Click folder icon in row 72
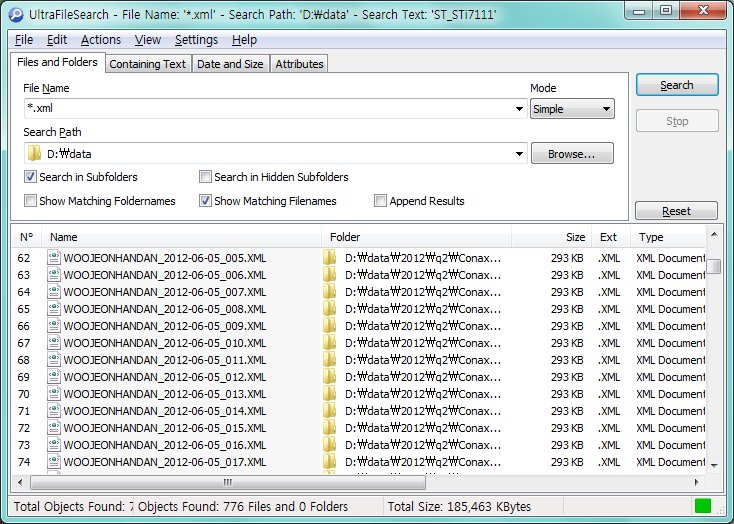Viewport: 734px width, 524px height. pyautogui.click(x=330, y=428)
